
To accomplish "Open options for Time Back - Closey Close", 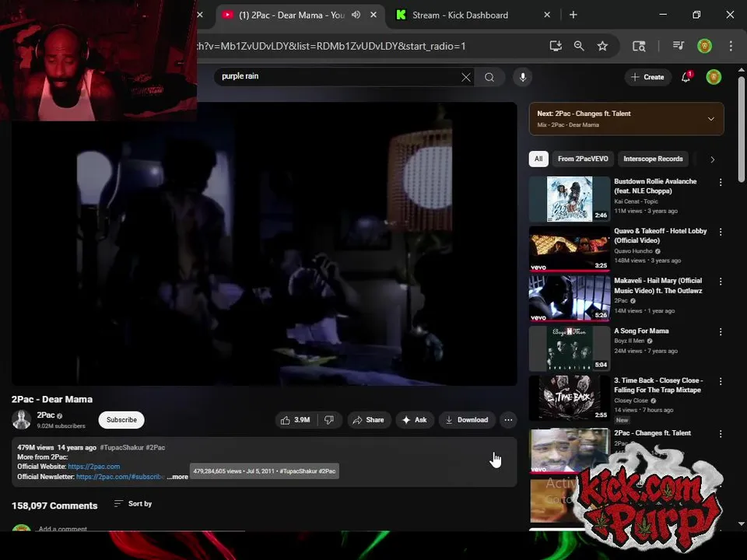I will coord(721,381).
